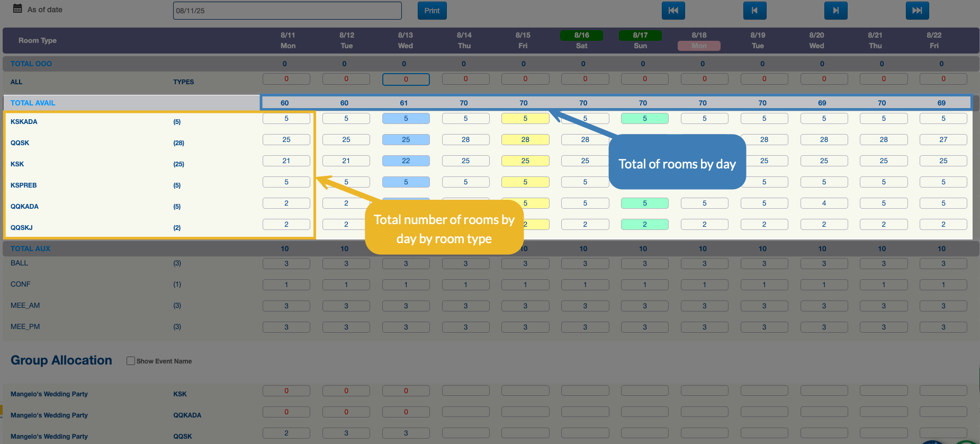Screen dimensions: 980x444
Task: Click the green KSKADA cell for 8/17
Action: [x=644, y=119]
